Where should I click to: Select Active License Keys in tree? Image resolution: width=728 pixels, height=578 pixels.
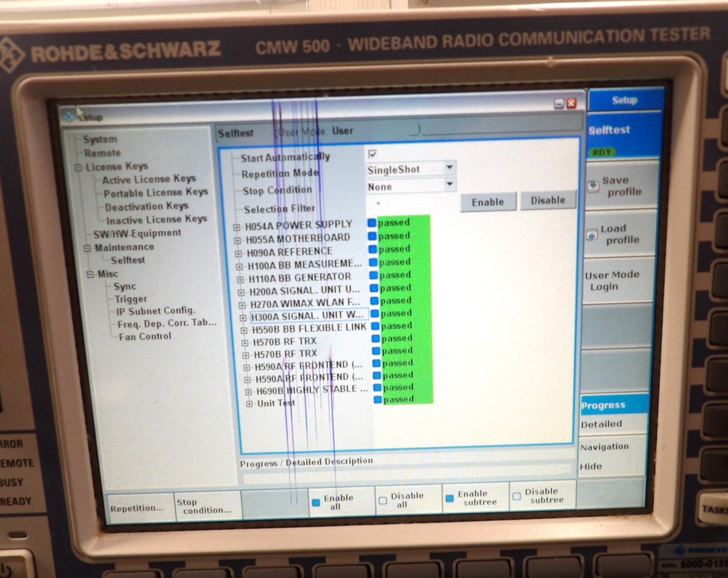point(149,180)
